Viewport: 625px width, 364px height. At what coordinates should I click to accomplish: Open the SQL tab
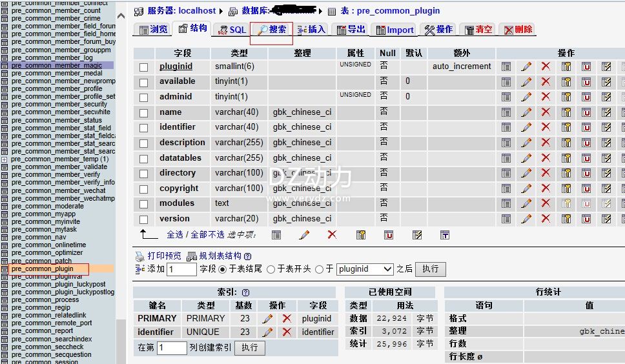pyautogui.click(x=232, y=30)
